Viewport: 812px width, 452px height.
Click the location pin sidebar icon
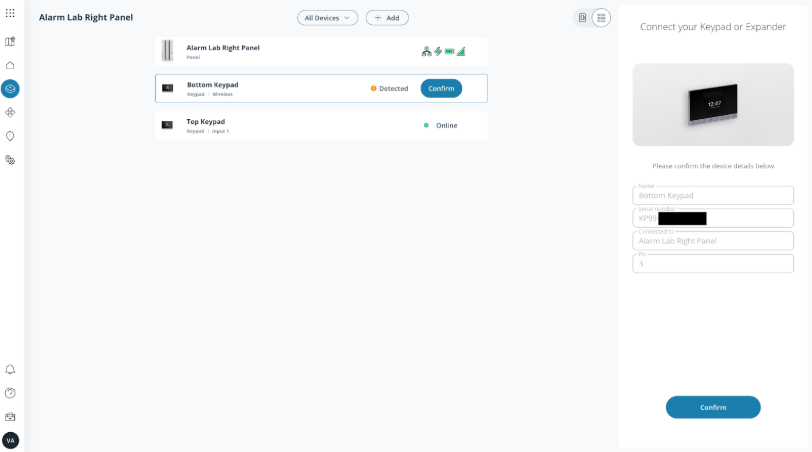[x=10, y=136]
